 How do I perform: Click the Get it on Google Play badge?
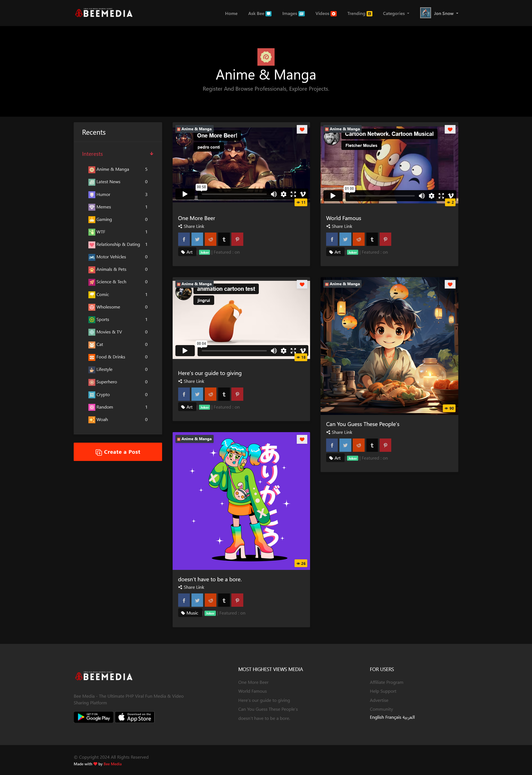93,717
